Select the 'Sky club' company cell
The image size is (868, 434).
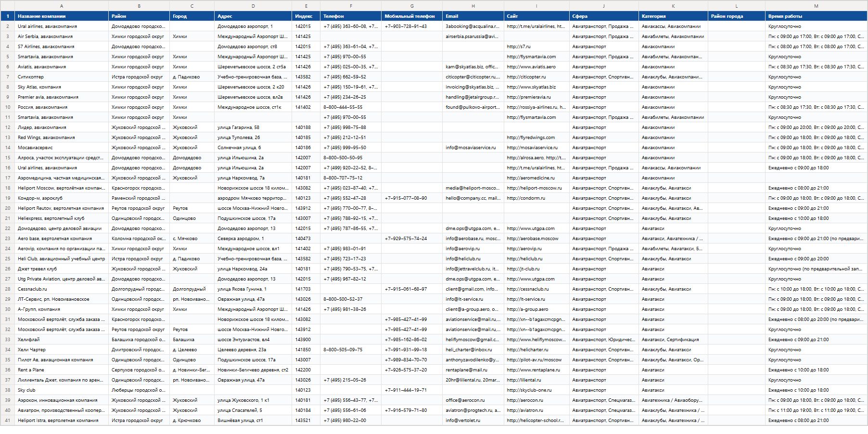pyautogui.click(x=62, y=390)
